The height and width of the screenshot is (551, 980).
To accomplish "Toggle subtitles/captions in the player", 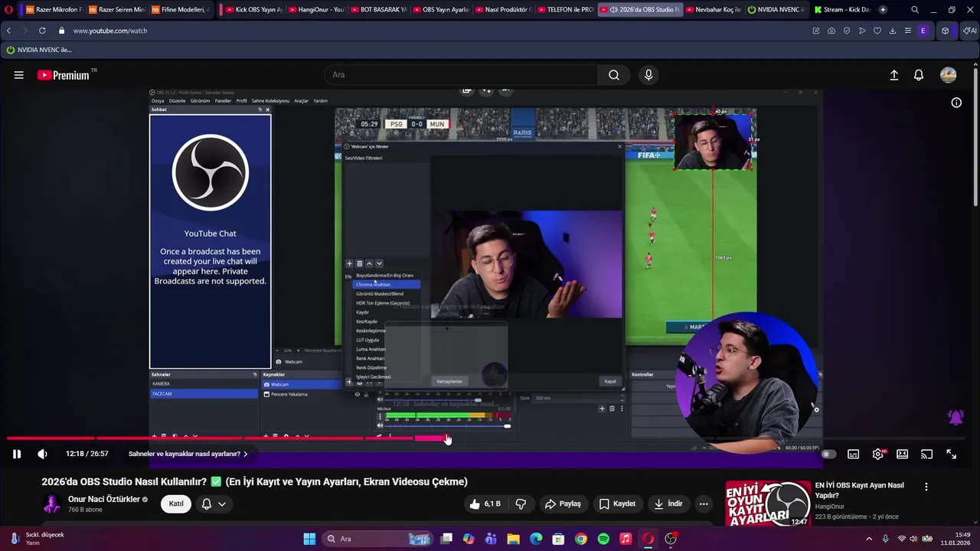I will [x=854, y=454].
